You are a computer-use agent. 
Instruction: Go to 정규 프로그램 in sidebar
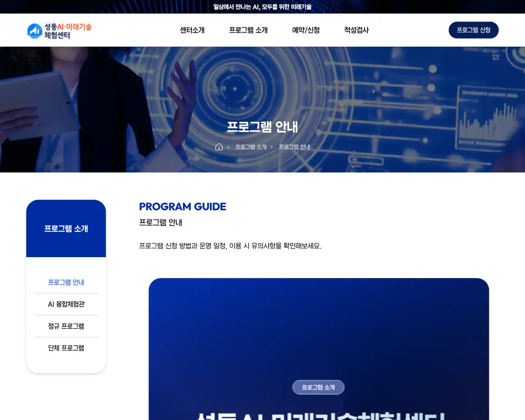point(66,326)
